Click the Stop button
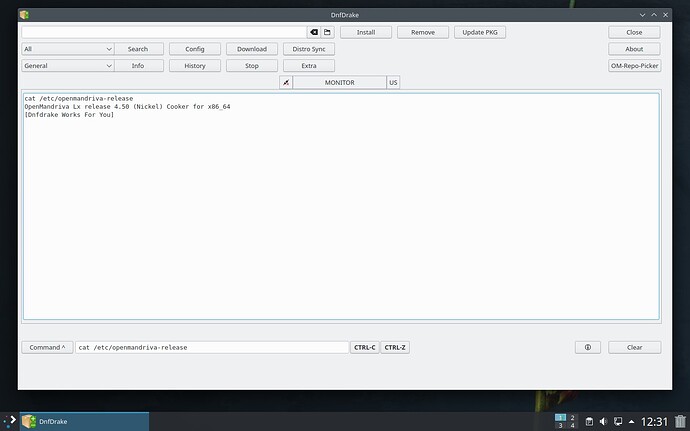 click(252, 66)
